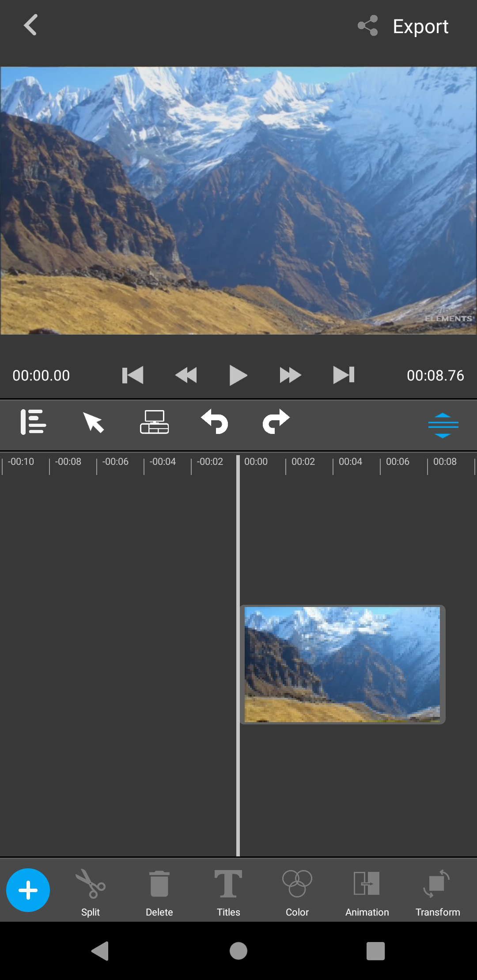Redo the last edit
477x980 pixels.
click(276, 422)
